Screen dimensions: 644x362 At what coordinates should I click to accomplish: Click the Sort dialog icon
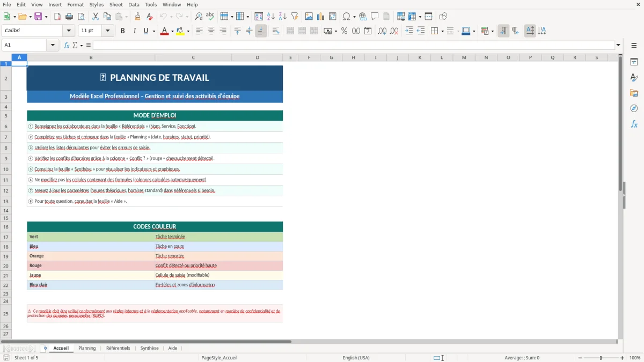point(259,17)
